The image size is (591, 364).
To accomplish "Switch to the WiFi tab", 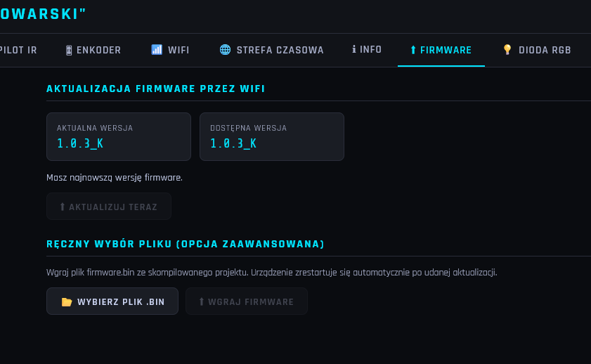I will [170, 50].
